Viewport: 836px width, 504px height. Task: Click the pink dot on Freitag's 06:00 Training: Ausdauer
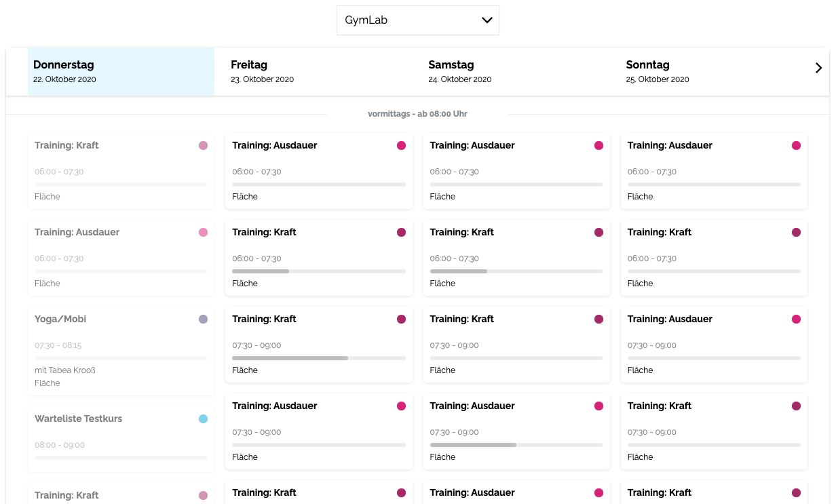401,145
